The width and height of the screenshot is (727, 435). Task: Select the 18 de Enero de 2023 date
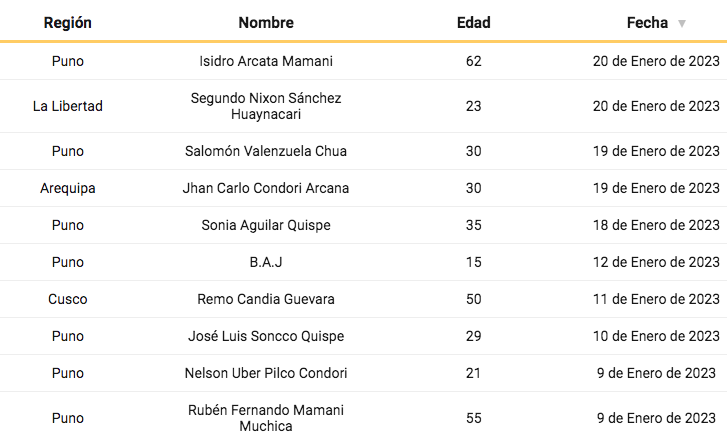tap(656, 225)
